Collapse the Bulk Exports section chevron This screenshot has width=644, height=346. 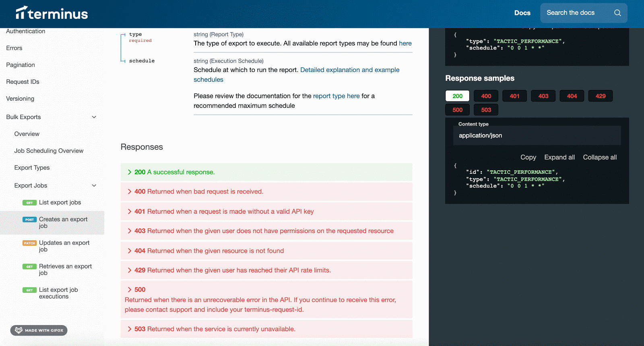pyautogui.click(x=94, y=117)
